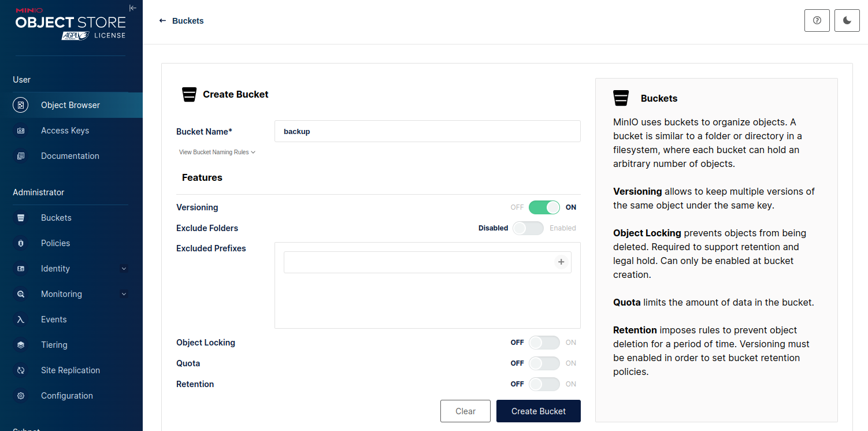The height and width of the screenshot is (431, 868).
Task: Enable the Object Locking toggle
Action: [x=544, y=343]
